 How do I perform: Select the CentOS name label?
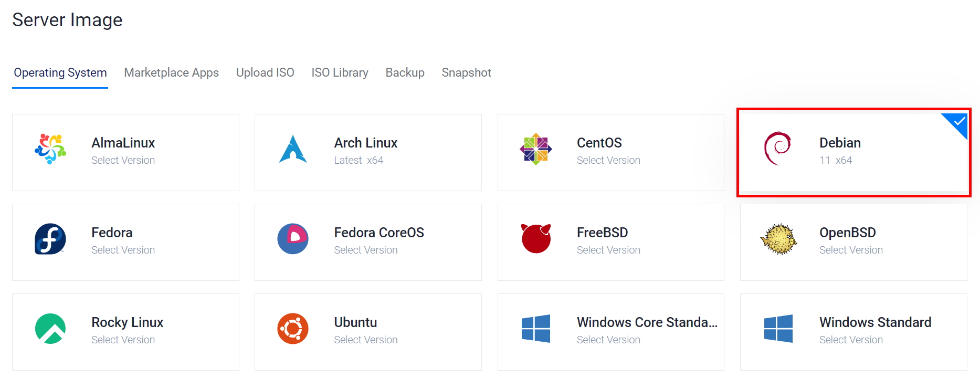[x=599, y=143]
